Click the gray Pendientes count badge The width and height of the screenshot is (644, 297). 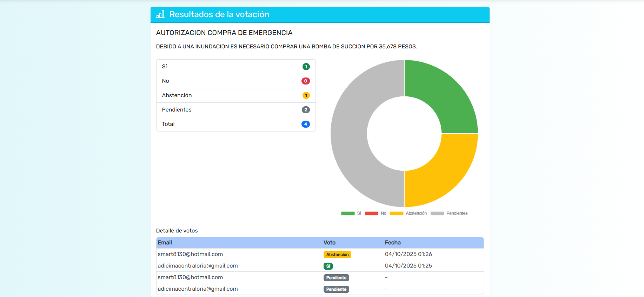point(306,110)
